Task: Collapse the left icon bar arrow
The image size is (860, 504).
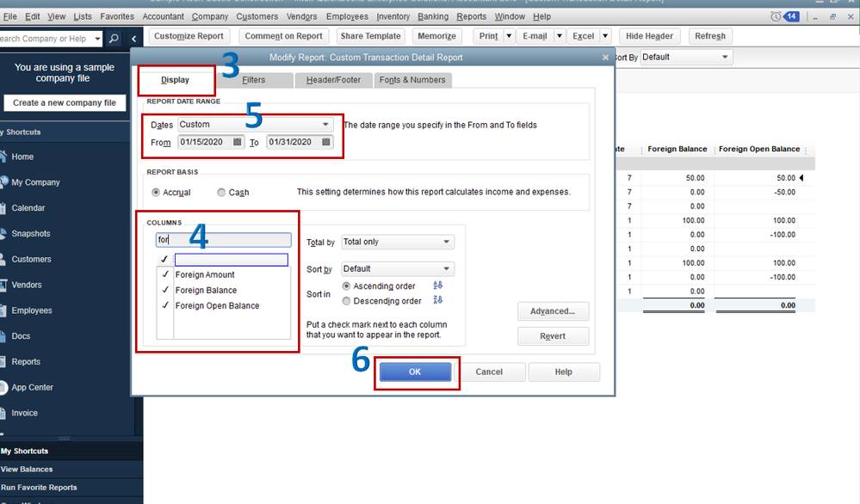Action: [133, 39]
